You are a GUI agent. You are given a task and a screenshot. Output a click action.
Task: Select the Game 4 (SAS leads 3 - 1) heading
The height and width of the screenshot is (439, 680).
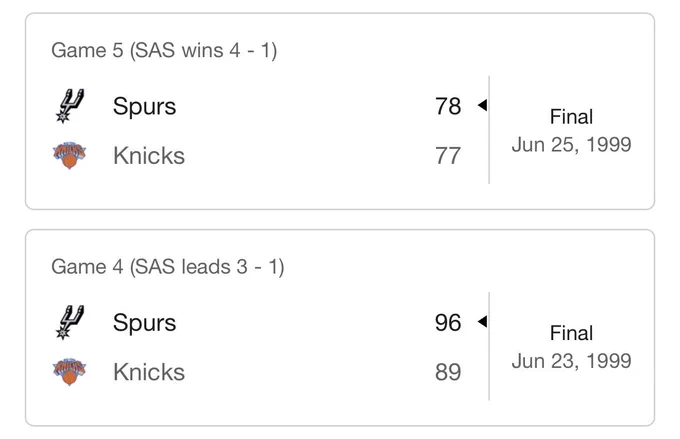click(x=167, y=267)
